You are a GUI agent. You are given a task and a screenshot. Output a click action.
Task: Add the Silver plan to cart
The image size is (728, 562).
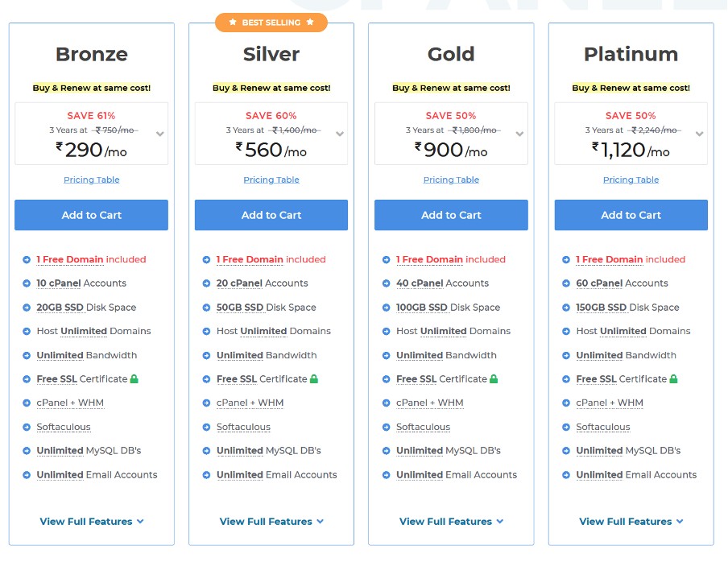coord(271,215)
